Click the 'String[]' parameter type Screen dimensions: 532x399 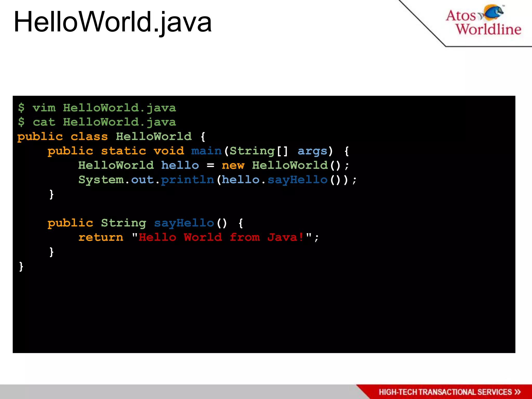tap(259, 151)
